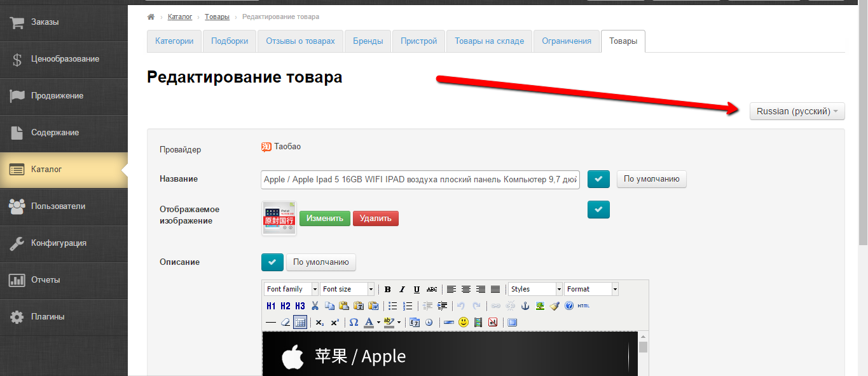Click the Каталог breadcrumb link
This screenshot has width=868, height=376.
180,17
